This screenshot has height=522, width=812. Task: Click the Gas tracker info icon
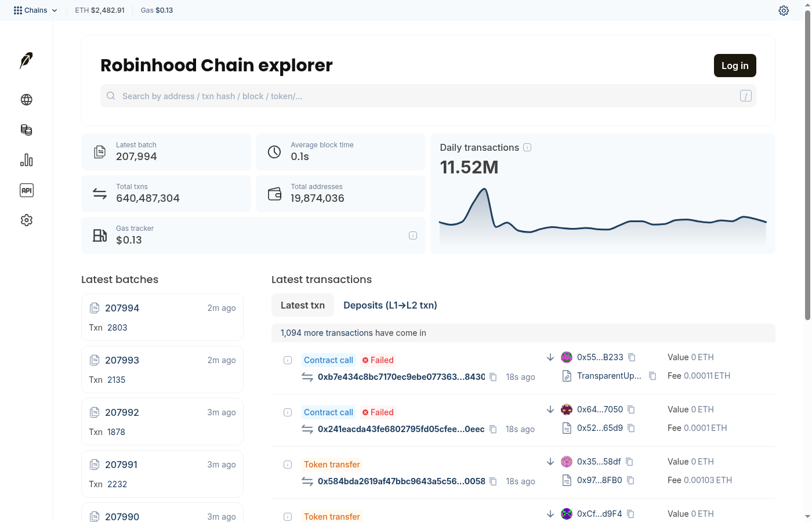pyautogui.click(x=413, y=235)
